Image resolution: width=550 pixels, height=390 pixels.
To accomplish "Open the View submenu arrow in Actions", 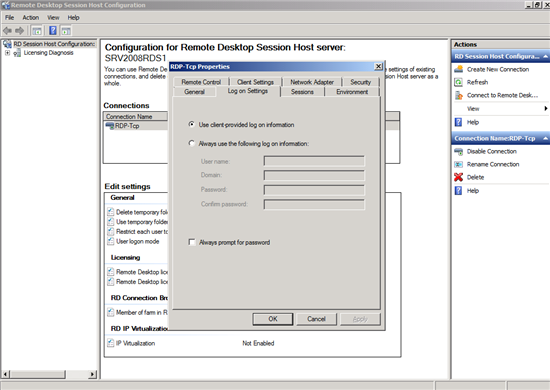I will 545,108.
